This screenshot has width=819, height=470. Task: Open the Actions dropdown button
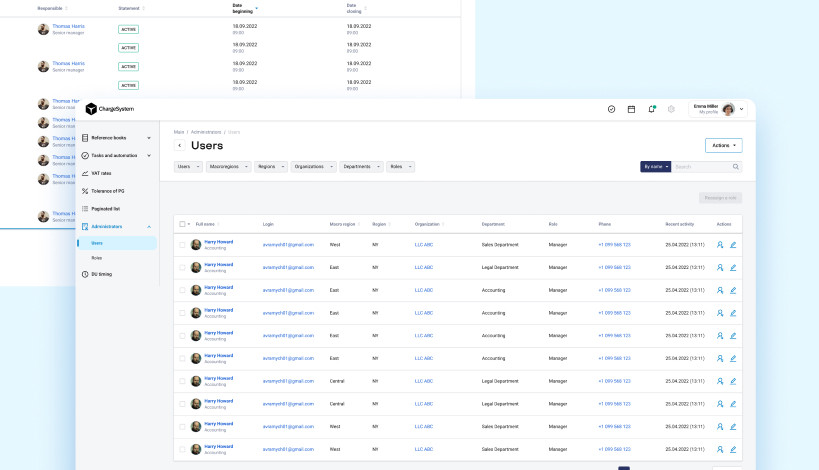click(x=723, y=145)
